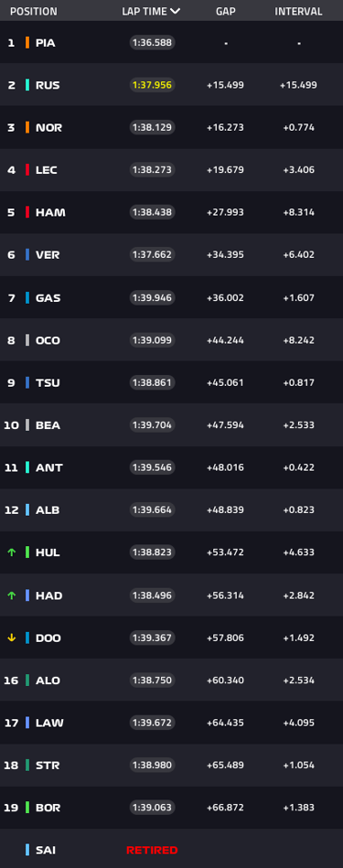Click the yellow down arrow beside DOO
Viewport: 343px width, 868px height.
coord(11,638)
